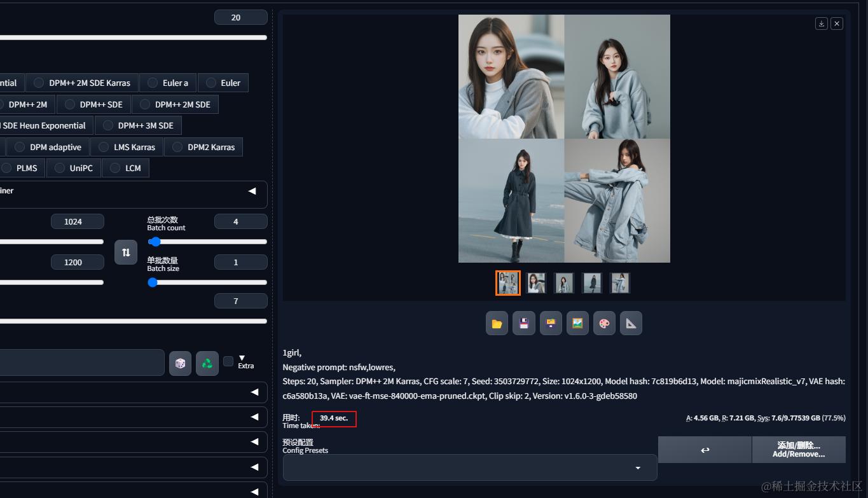Select the UniPC sampler
Screen dimensions: 868x498
click(x=74, y=168)
